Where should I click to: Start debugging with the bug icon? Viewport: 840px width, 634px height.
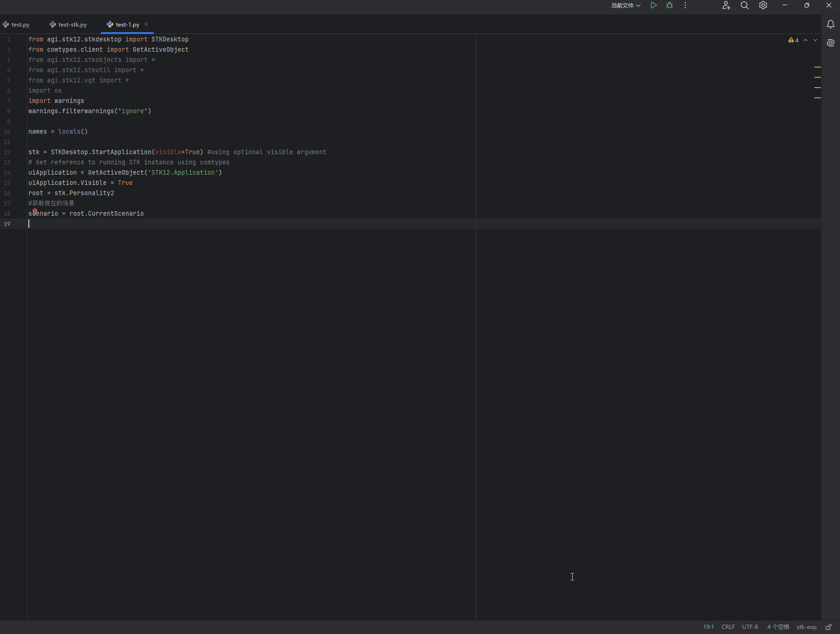669,6
